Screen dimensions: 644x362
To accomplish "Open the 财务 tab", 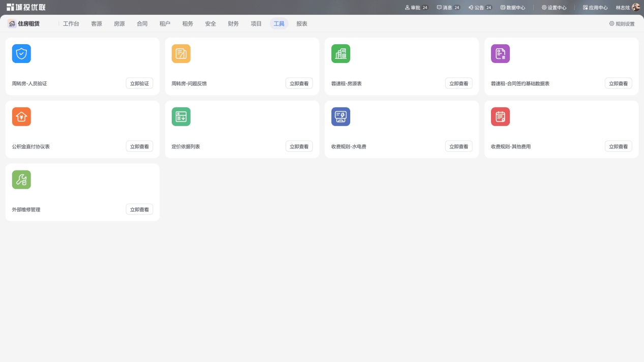I will [x=233, y=24].
